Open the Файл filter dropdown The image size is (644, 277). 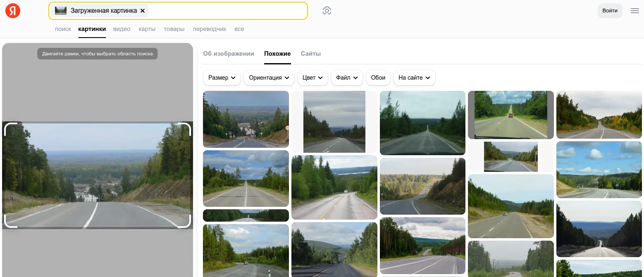pyautogui.click(x=347, y=78)
